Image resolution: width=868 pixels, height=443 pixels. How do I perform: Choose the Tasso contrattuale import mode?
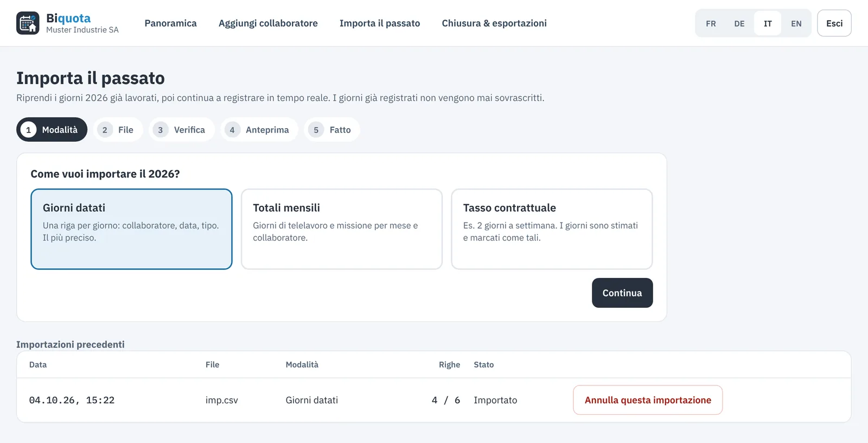[552, 229]
